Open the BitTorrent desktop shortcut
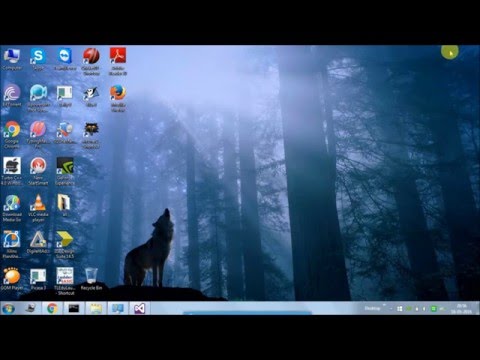Image resolution: width=480 pixels, height=360 pixels. [12, 96]
